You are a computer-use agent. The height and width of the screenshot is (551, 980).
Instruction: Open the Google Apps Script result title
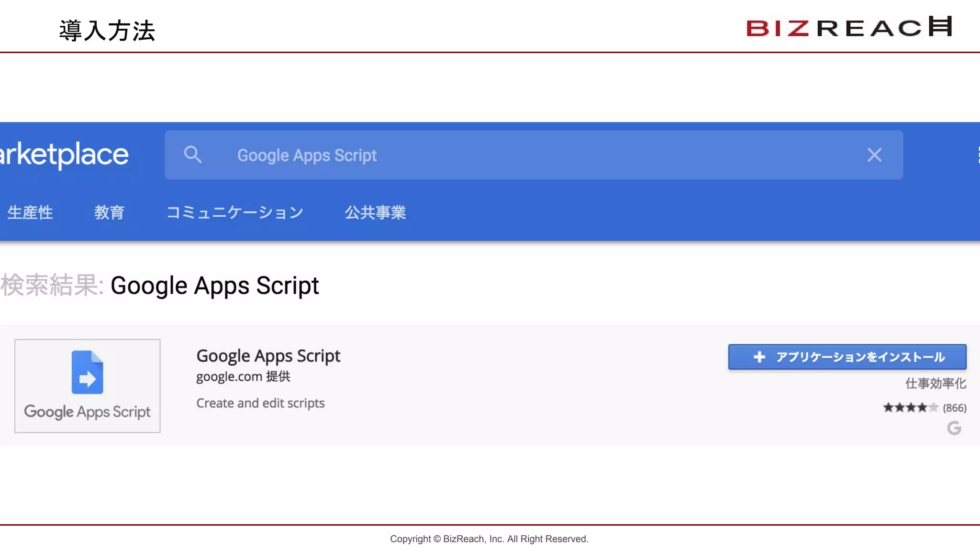pyautogui.click(x=268, y=356)
